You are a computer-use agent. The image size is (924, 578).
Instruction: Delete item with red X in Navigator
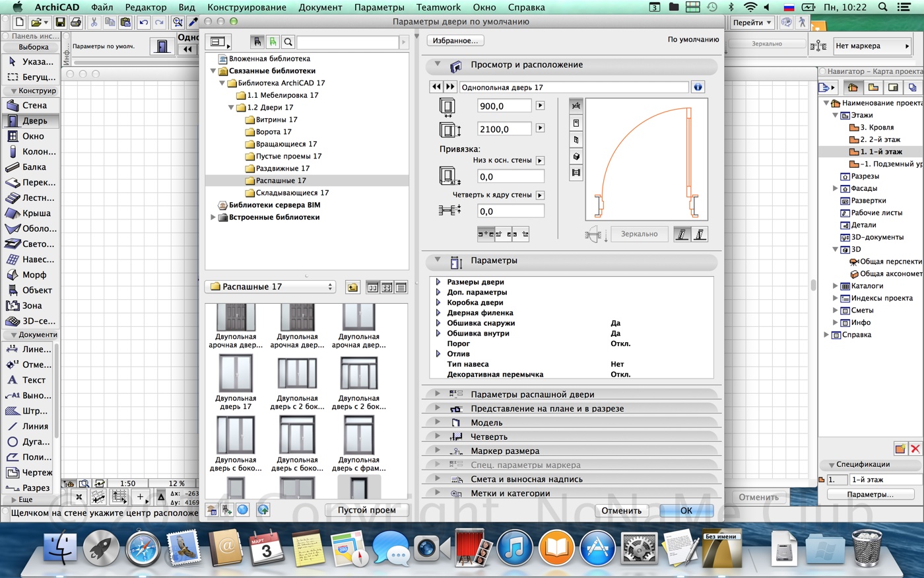pos(915,449)
